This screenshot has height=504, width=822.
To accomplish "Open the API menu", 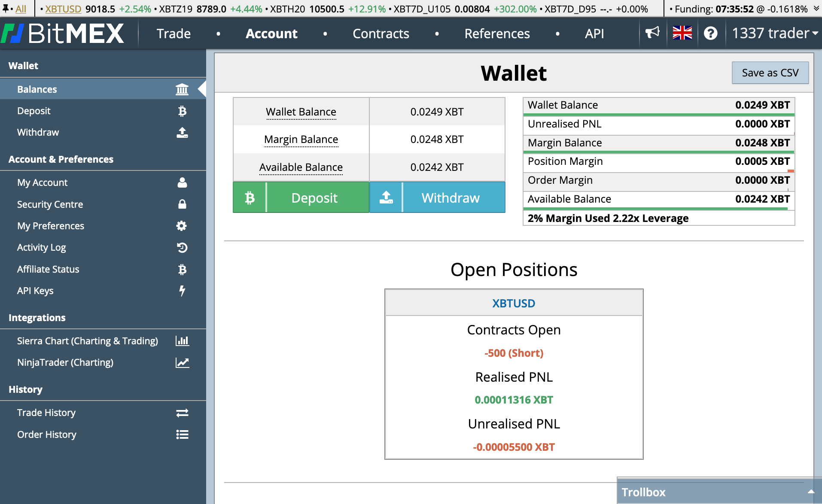I will [594, 33].
